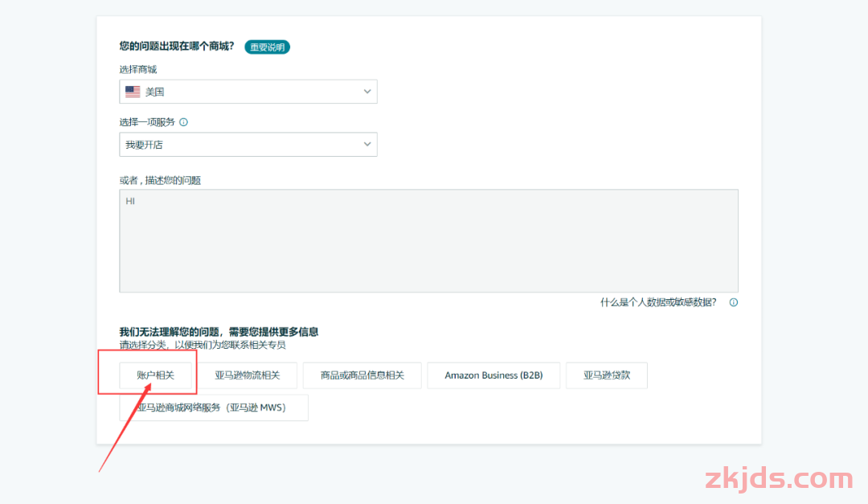Image resolution: width=868 pixels, height=504 pixels.
Task: Click the 什么是个人数据或敏感数据? link
Action: tap(658, 302)
